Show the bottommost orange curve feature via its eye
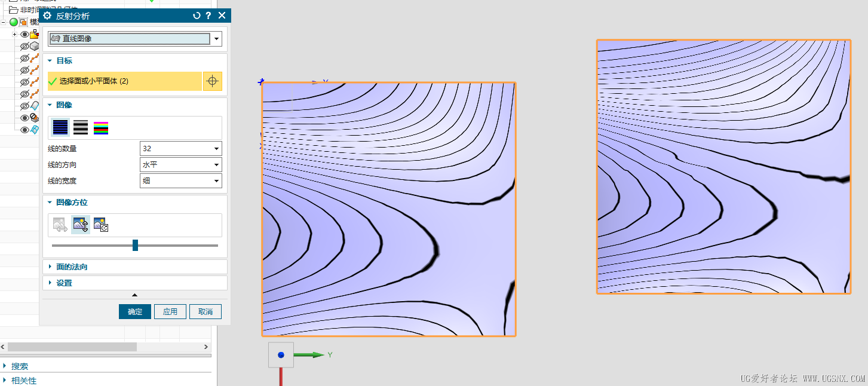Viewport: 868px width, 386px height. coord(24,94)
